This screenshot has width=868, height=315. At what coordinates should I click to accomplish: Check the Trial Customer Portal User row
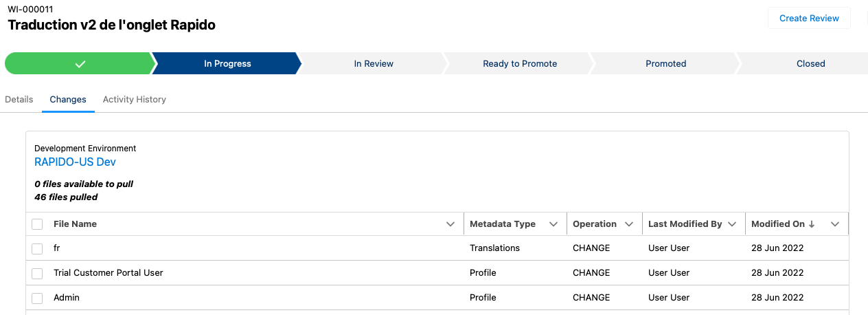(37, 273)
